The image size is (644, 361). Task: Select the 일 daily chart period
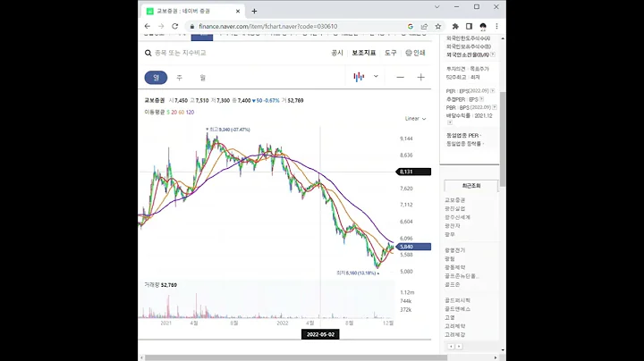click(156, 78)
